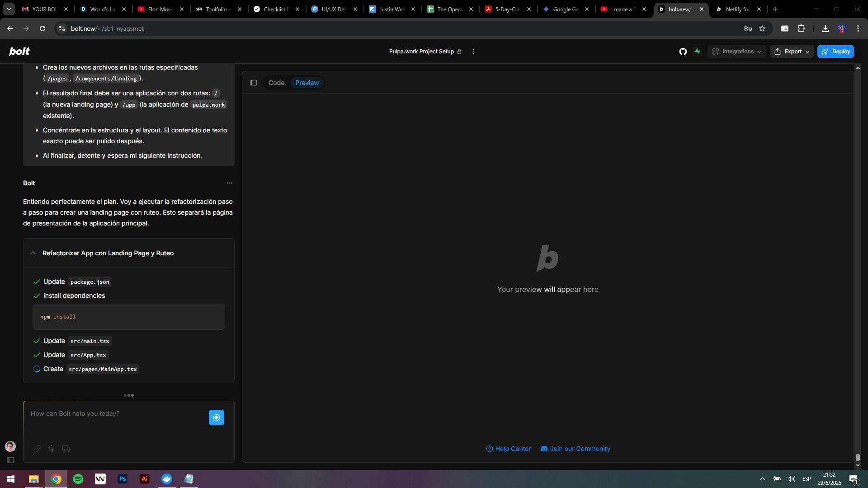Click the green lightning bolt Supabase icon

click(x=698, y=52)
